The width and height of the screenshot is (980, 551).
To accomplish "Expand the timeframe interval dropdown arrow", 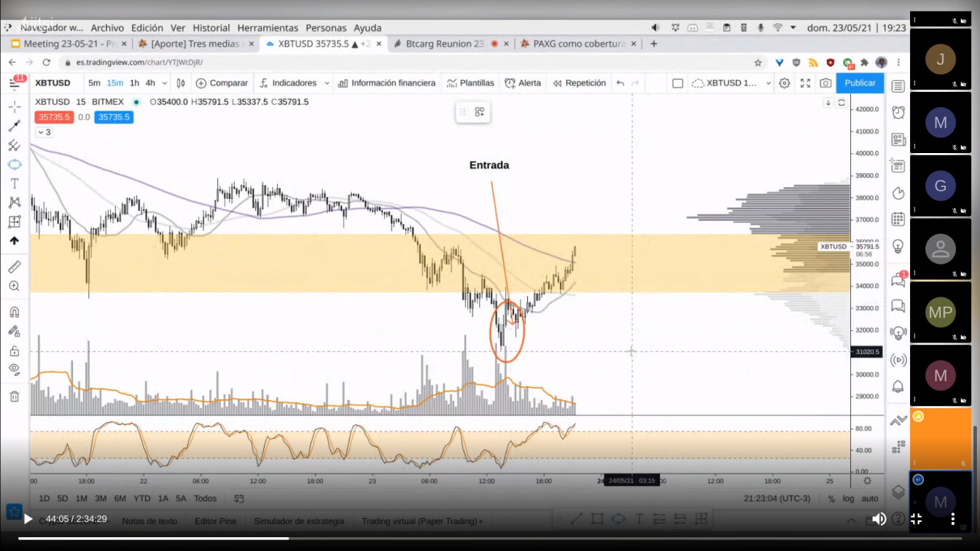I will tap(165, 83).
